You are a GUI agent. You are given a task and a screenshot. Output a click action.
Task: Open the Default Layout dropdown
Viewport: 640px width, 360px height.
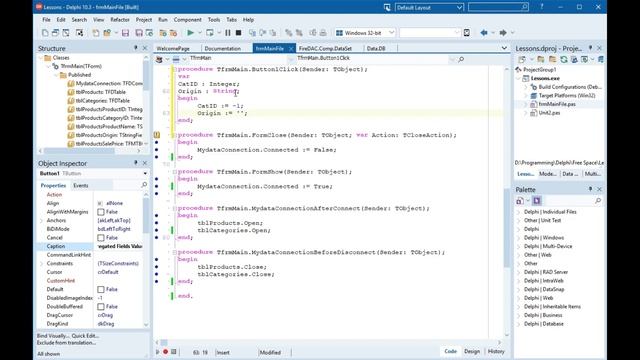(459, 7)
